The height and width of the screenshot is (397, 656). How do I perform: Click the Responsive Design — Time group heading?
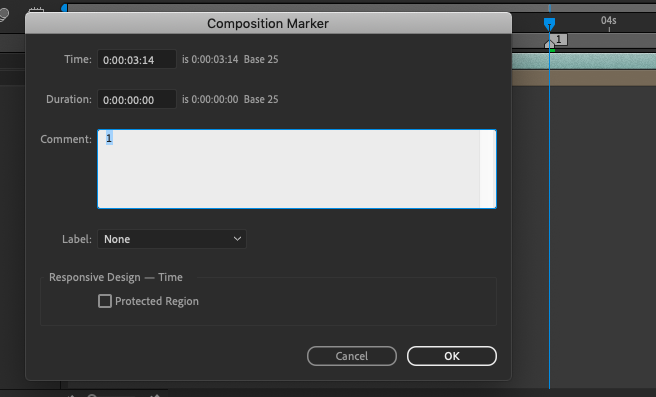[x=115, y=277]
